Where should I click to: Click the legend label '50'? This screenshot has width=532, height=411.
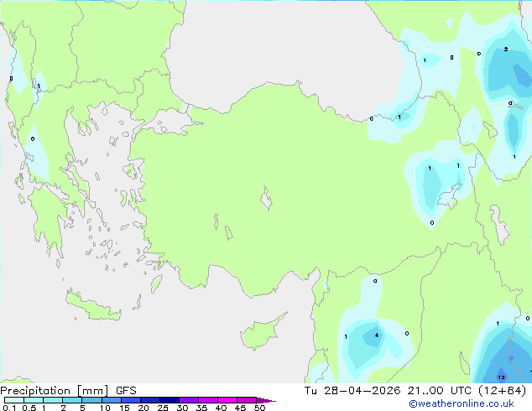259,408
